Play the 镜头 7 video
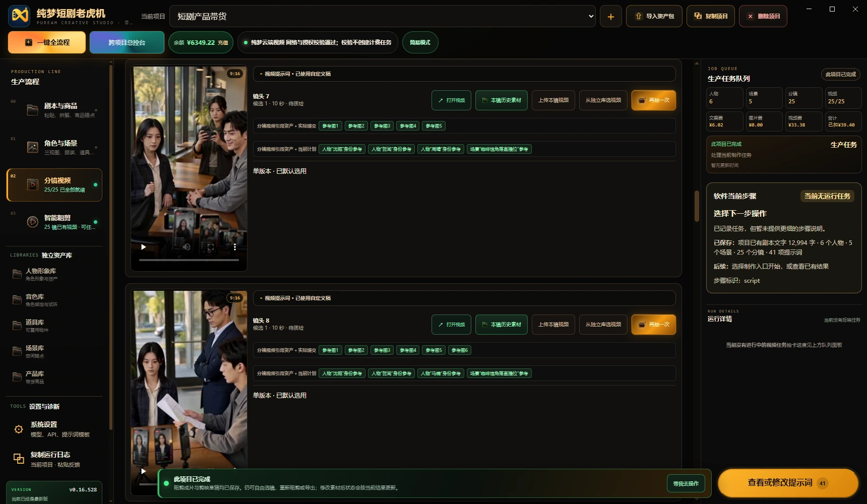 point(144,247)
